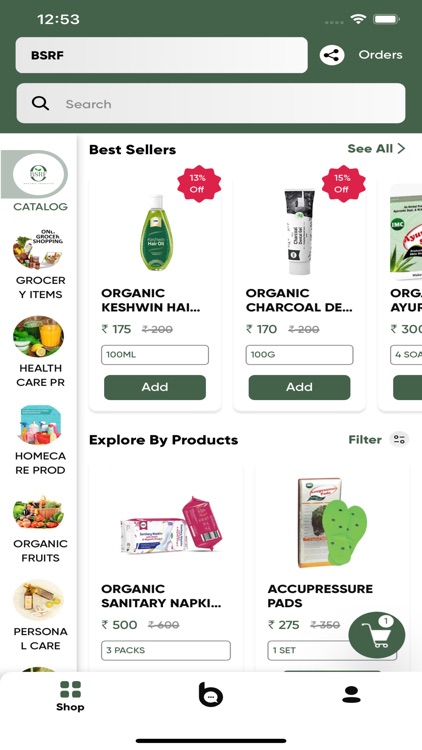Viewport: 422px width, 750px height.
Task: Open the 100G size dropdown
Action: [x=299, y=355]
